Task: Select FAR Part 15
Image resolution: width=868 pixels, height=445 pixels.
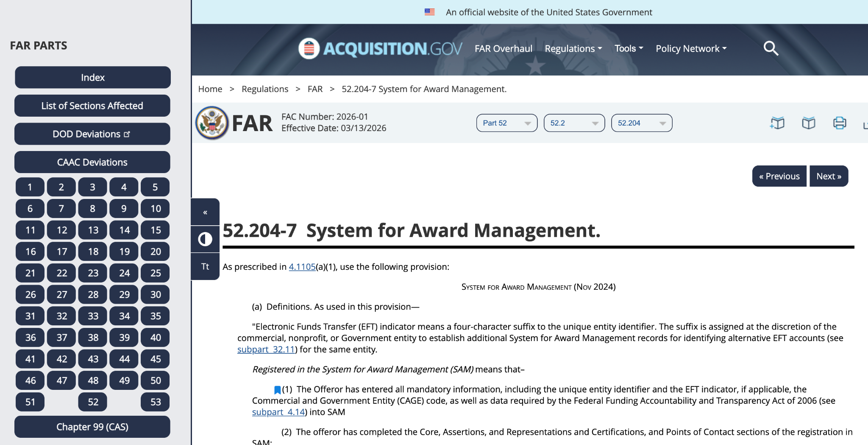Action: coord(155,230)
